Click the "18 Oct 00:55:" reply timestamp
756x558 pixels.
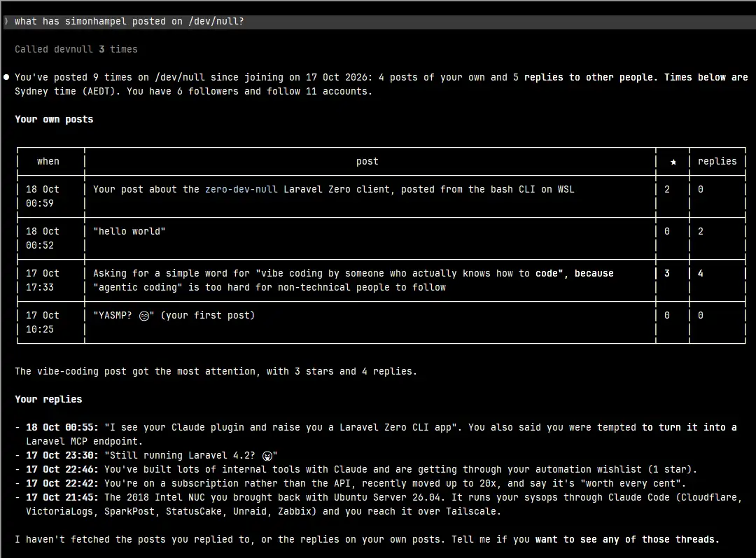coord(62,427)
